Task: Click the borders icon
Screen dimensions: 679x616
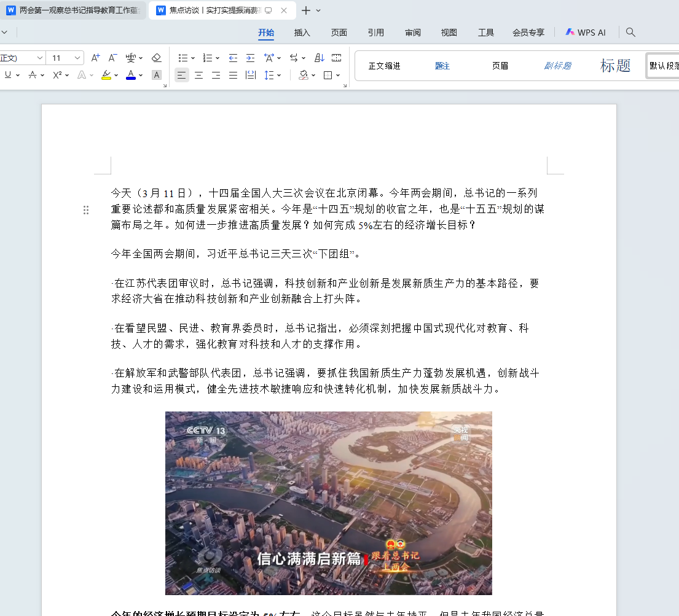Action: [x=328, y=76]
